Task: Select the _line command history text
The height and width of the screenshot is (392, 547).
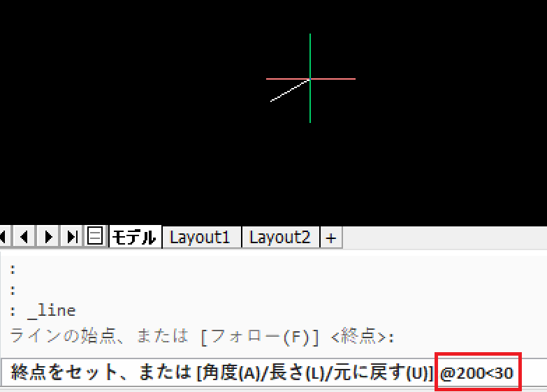Action: pos(52,310)
